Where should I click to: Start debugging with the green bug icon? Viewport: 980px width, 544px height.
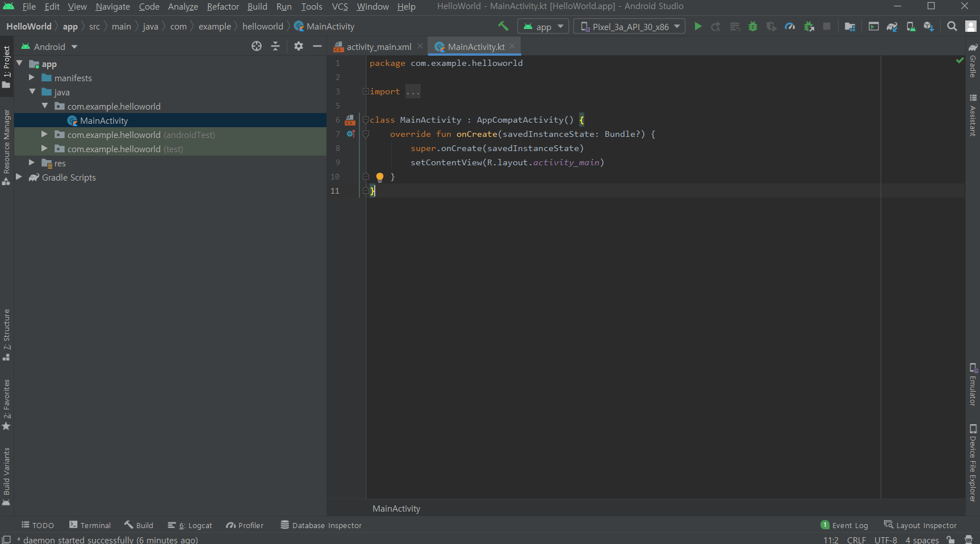coord(753,26)
